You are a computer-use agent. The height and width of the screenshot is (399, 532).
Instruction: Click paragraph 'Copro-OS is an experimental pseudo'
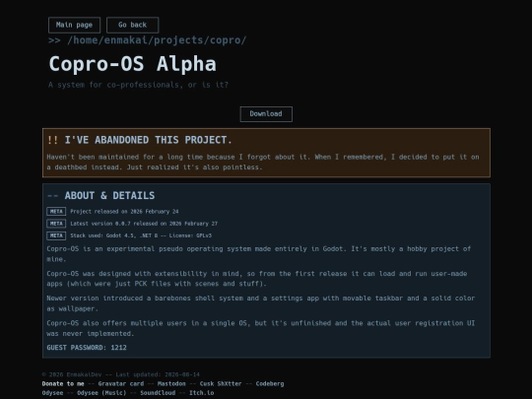(x=258, y=254)
